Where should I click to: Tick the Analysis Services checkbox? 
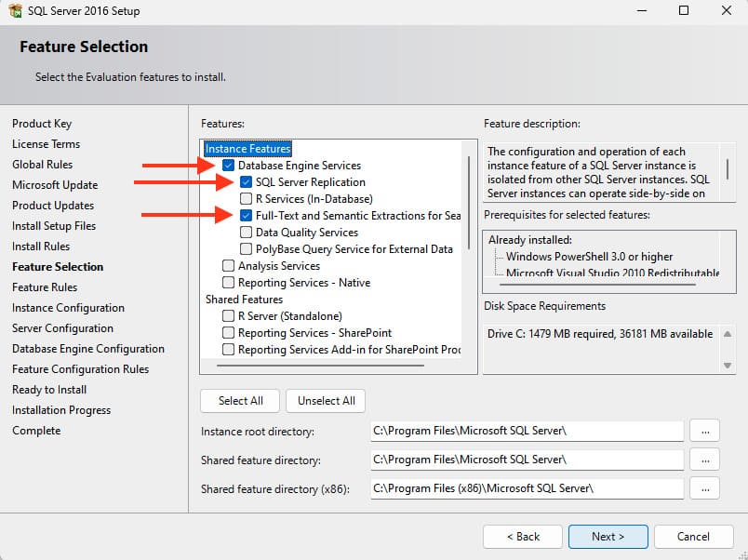pyautogui.click(x=229, y=266)
